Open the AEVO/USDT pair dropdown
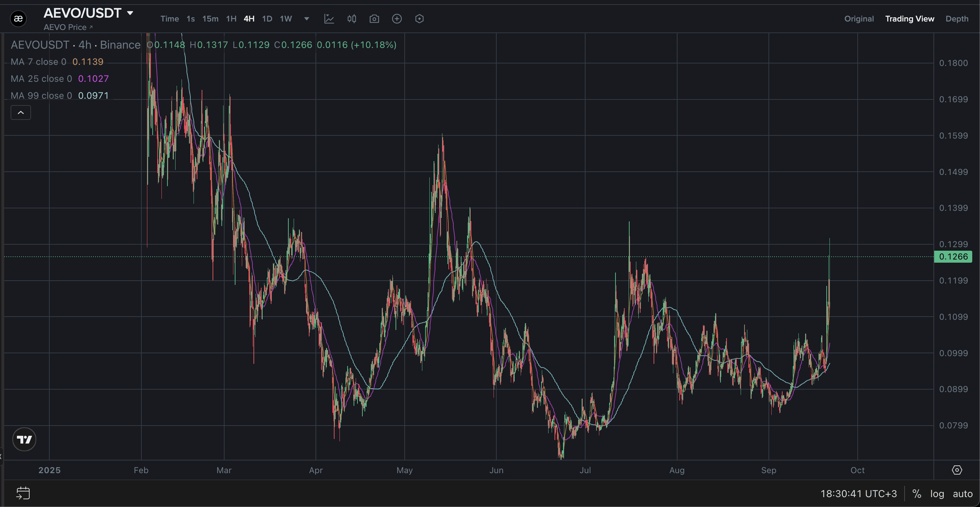This screenshot has width=980, height=507. pyautogui.click(x=130, y=13)
